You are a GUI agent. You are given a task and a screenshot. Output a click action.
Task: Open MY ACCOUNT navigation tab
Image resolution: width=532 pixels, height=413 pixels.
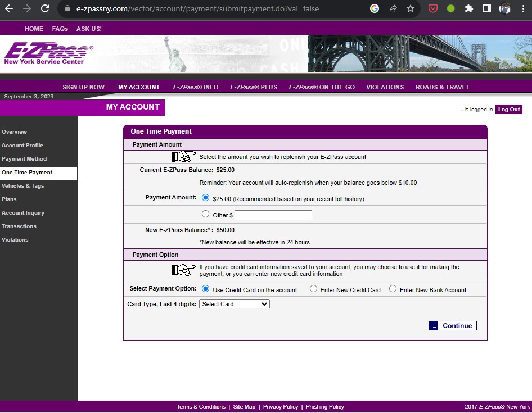pyautogui.click(x=139, y=87)
